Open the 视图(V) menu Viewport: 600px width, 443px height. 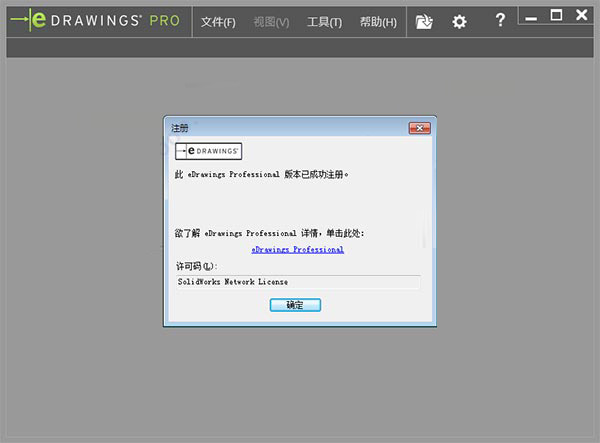click(271, 22)
